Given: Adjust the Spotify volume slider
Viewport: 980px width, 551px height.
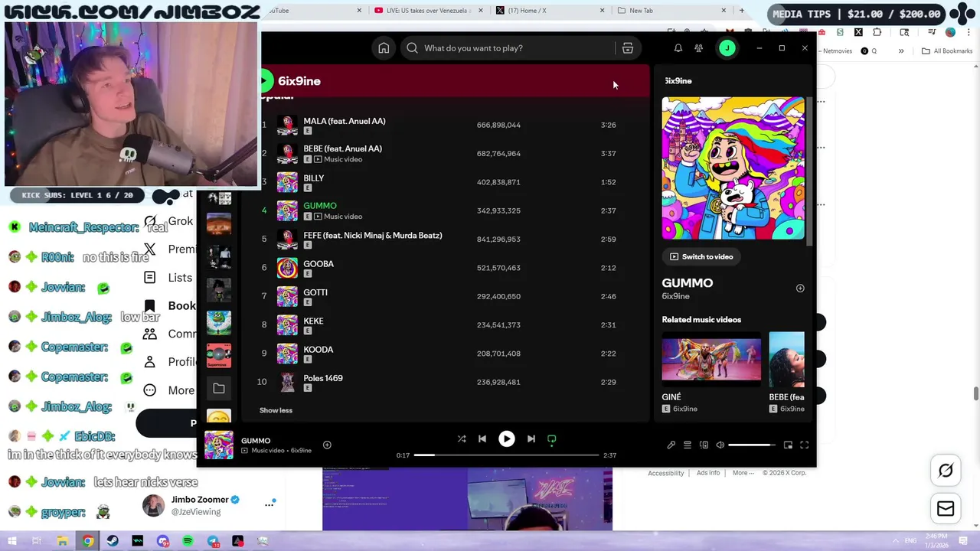Looking at the screenshot, I should pos(751,445).
